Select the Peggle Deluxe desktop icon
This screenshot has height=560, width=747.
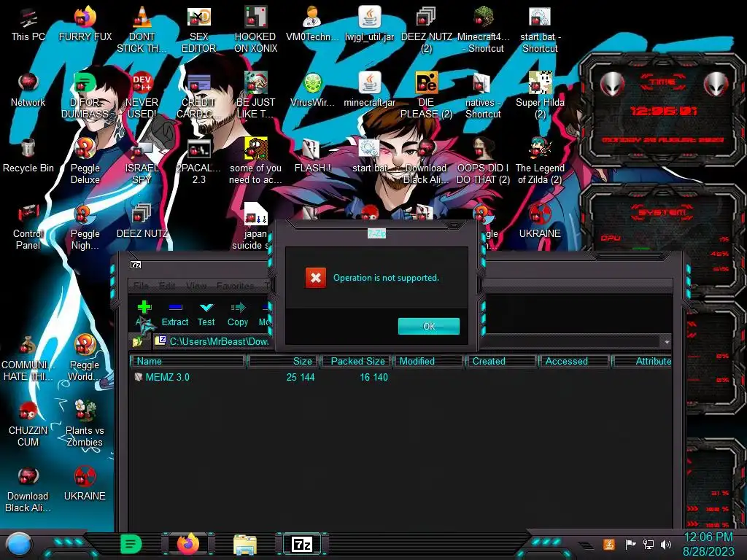85,161
